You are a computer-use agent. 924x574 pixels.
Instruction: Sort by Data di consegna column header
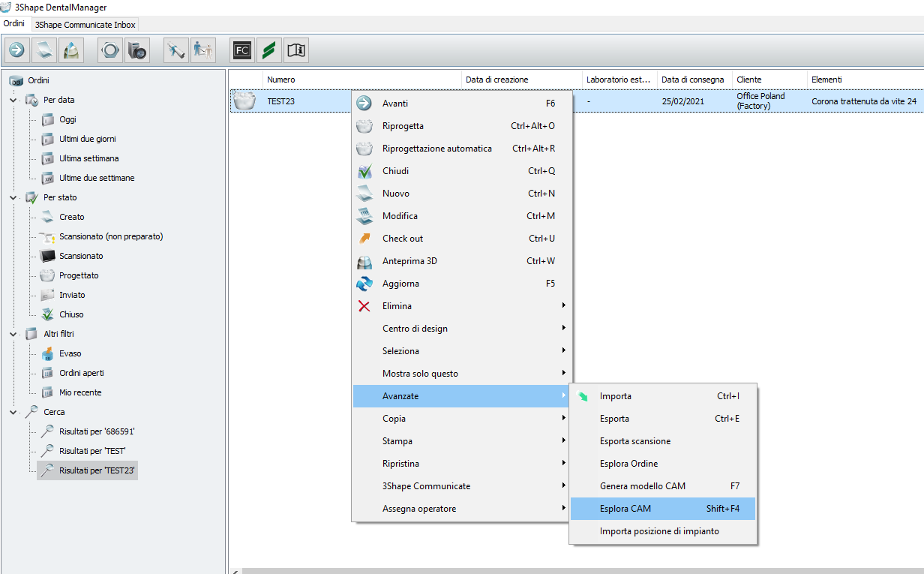pos(694,80)
